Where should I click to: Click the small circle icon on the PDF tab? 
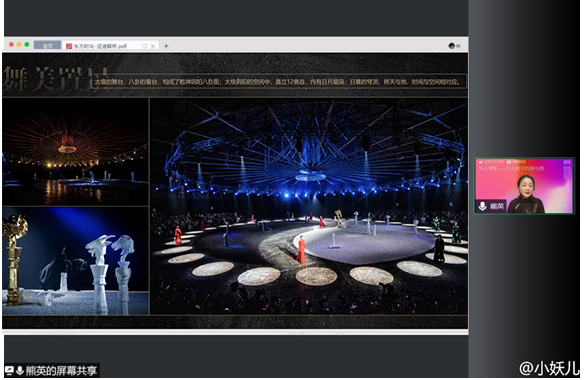point(145,46)
